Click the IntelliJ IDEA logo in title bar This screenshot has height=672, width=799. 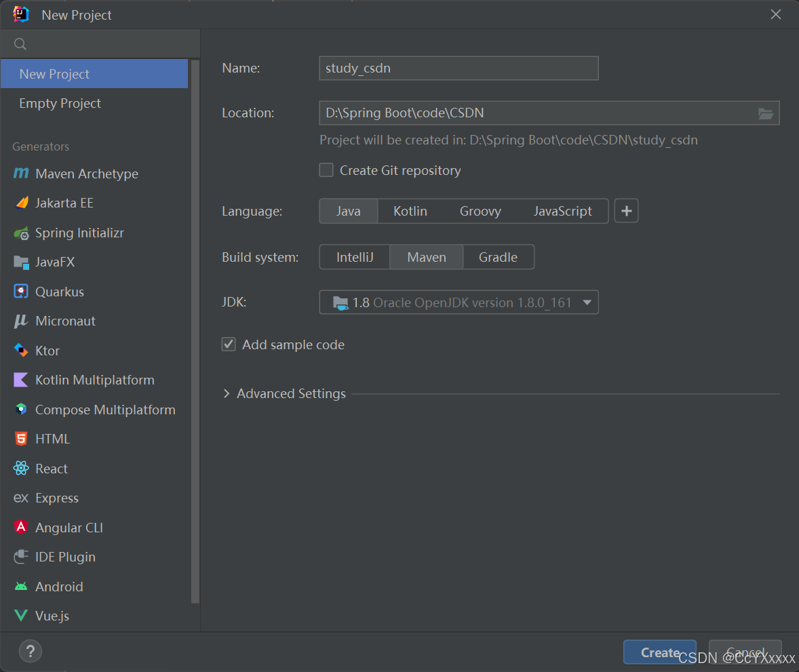pos(21,14)
